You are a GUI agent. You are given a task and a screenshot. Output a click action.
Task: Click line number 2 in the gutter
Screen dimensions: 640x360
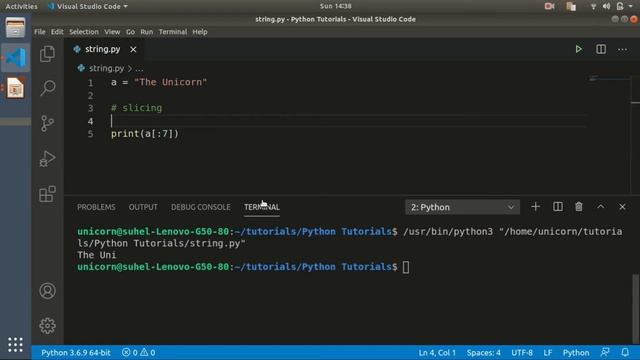tap(91, 96)
